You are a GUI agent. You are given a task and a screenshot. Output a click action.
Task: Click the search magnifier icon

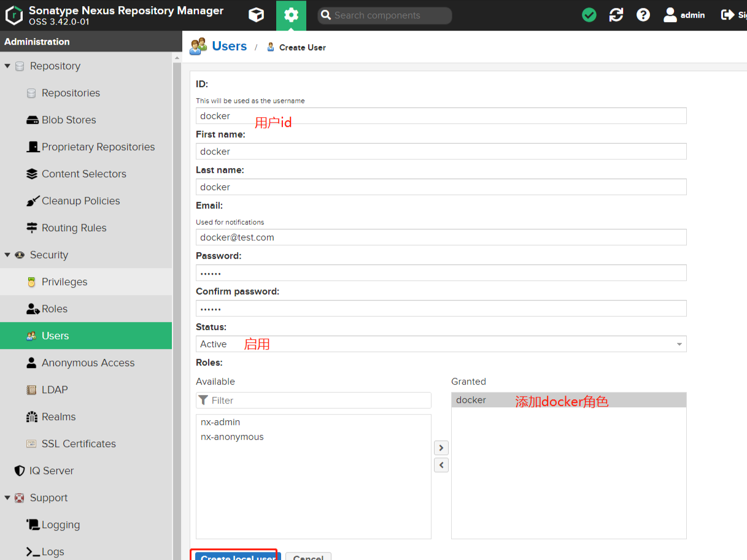[326, 15]
